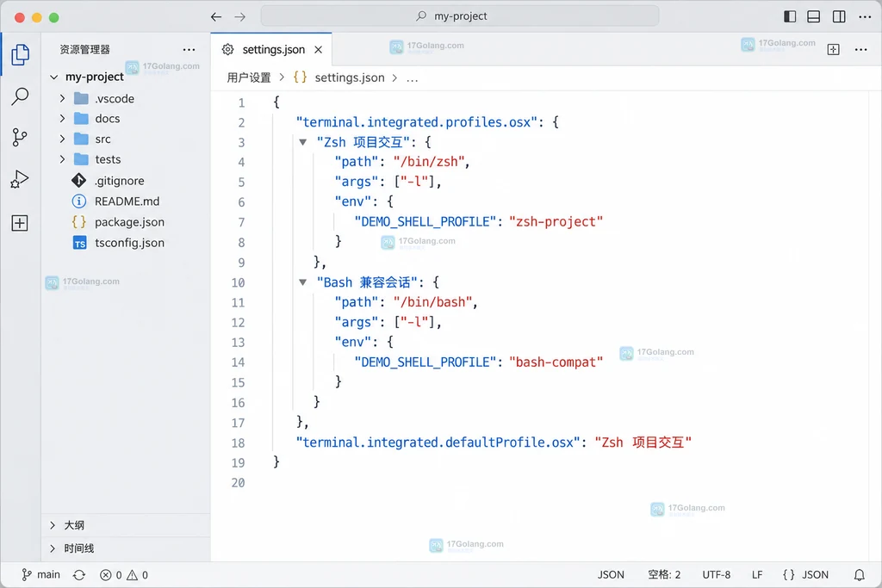Open the explorer more actions menu
This screenshot has height=588, width=882.
click(189, 49)
